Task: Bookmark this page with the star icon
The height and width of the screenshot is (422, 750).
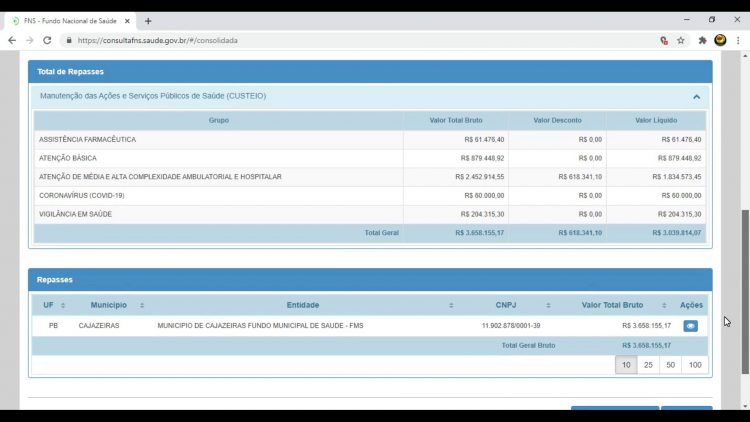Action: 681,40
